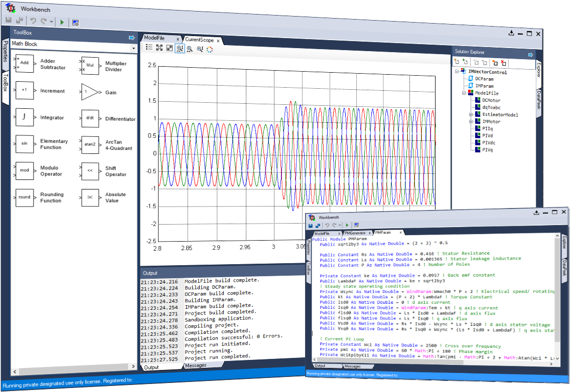Click the add existing item icon in the Solution Explorer
Image resolution: width=570 pixels, height=392 pixels.
click(465, 62)
